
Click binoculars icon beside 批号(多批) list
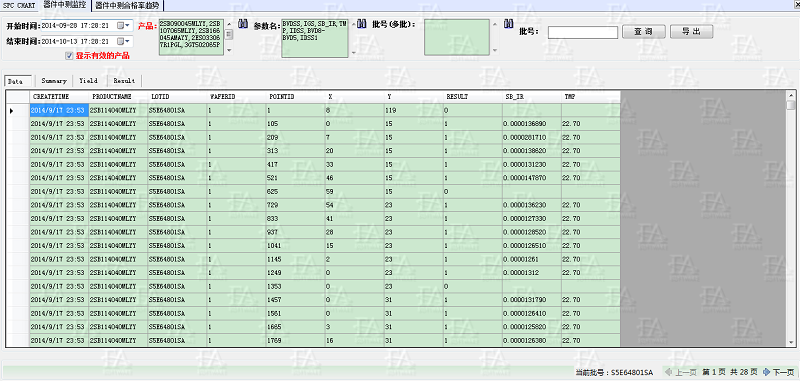pyautogui.click(x=509, y=24)
